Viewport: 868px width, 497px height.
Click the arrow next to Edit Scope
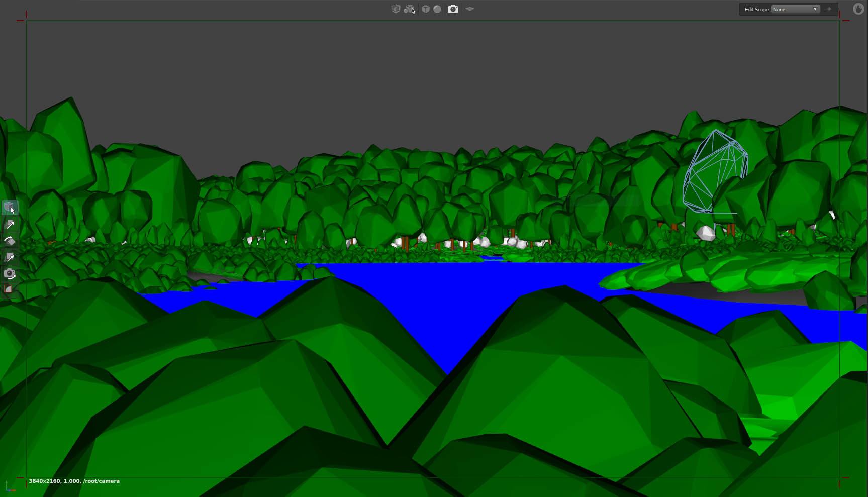click(x=829, y=9)
